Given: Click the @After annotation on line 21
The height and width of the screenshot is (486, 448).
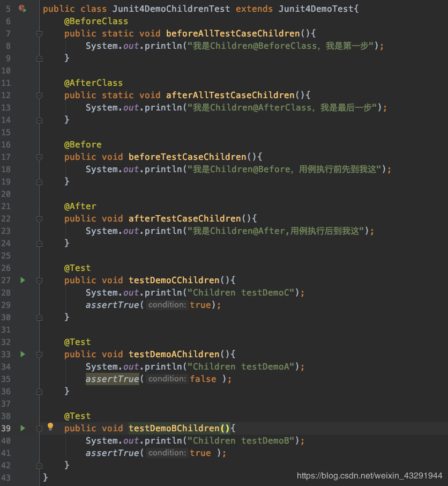Looking at the screenshot, I should pos(80,206).
